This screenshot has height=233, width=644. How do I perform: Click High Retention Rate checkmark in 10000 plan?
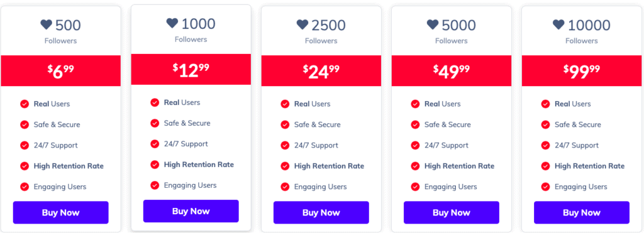[x=545, y=166]
